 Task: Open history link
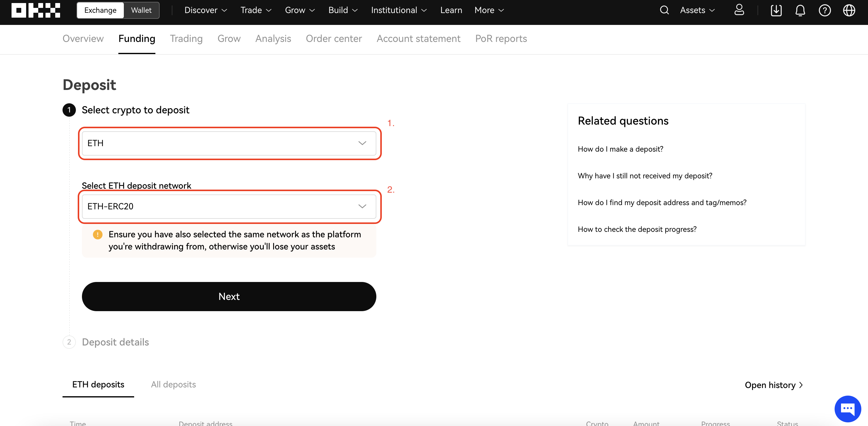(774, 385)
